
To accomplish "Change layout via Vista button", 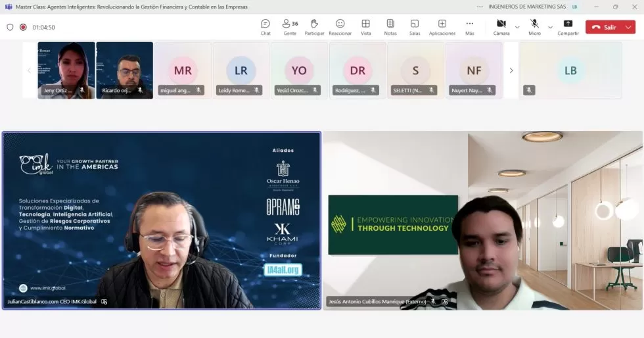I will (365, 27).
